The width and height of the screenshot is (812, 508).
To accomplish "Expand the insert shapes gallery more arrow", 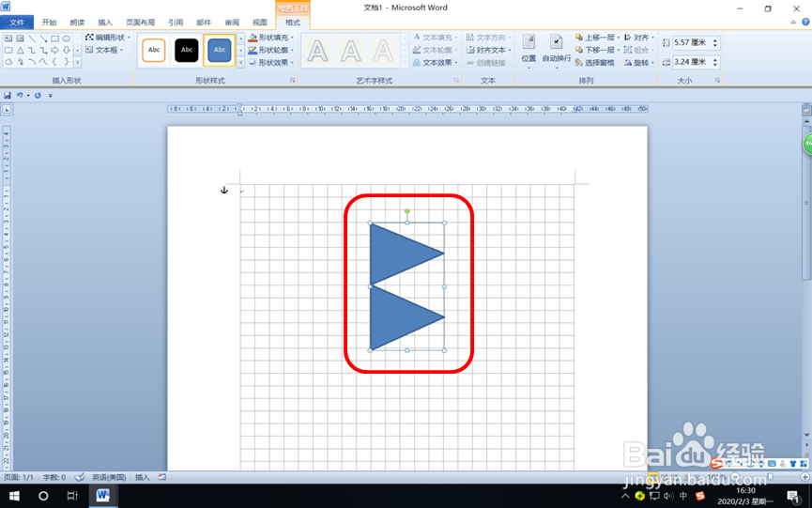I will pos(78,62).
